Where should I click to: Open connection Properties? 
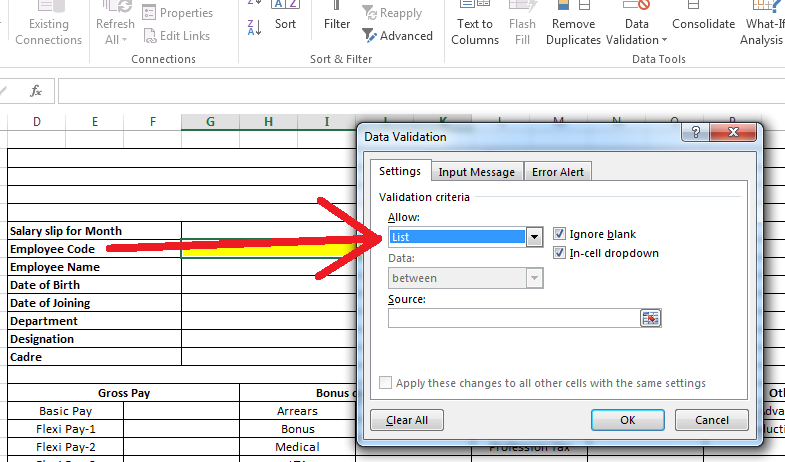pos(178,13)
